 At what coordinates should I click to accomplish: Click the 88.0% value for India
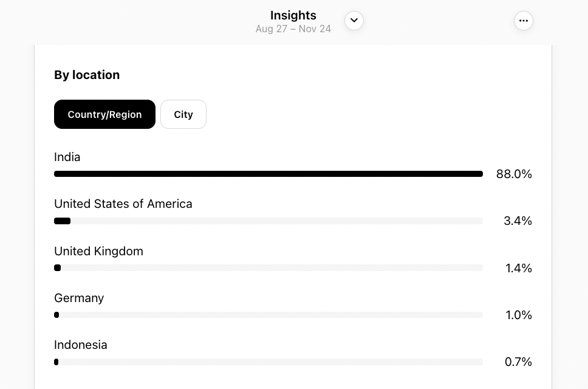pyautogui.click(x=514, y=174)
